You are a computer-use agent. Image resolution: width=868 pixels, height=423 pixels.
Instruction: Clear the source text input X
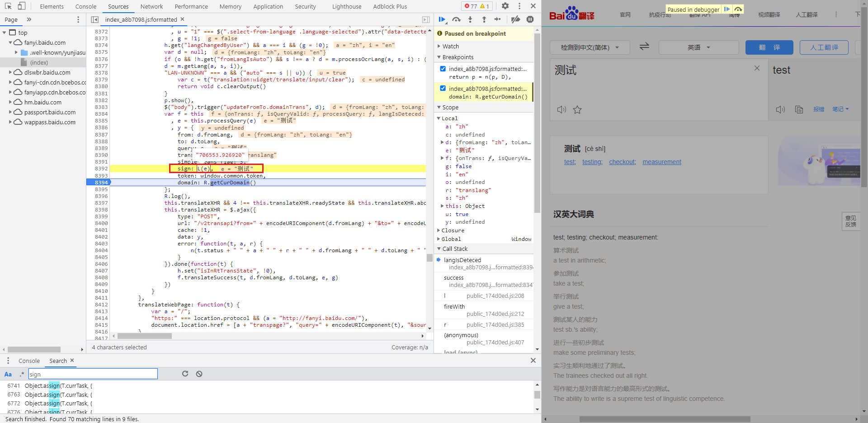(757, 68)
